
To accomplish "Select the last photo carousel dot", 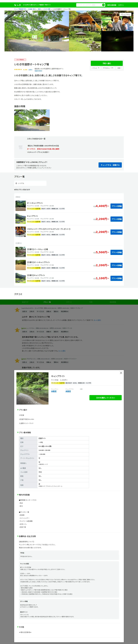I will pyautogui.click(x=36, y=402).
